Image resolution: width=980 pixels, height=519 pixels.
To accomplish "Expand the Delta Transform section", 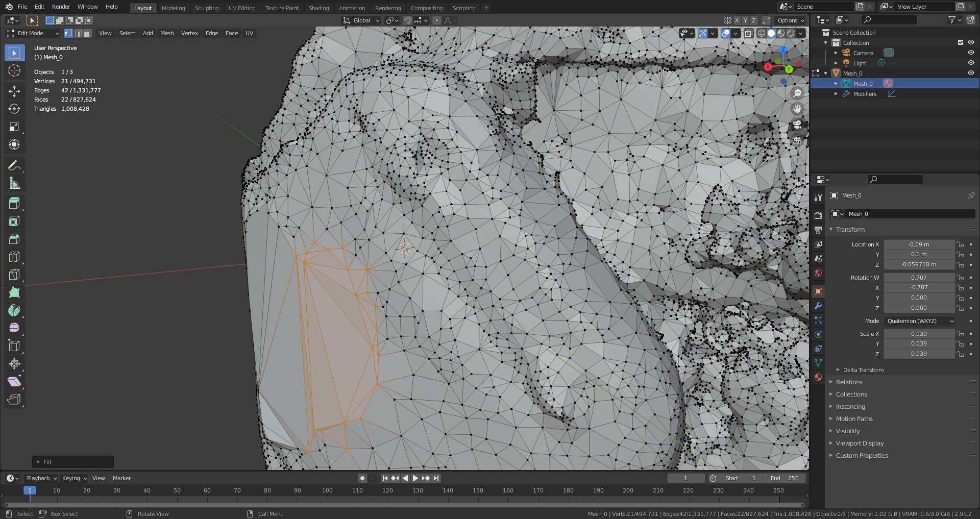I will tap(863, 370).
